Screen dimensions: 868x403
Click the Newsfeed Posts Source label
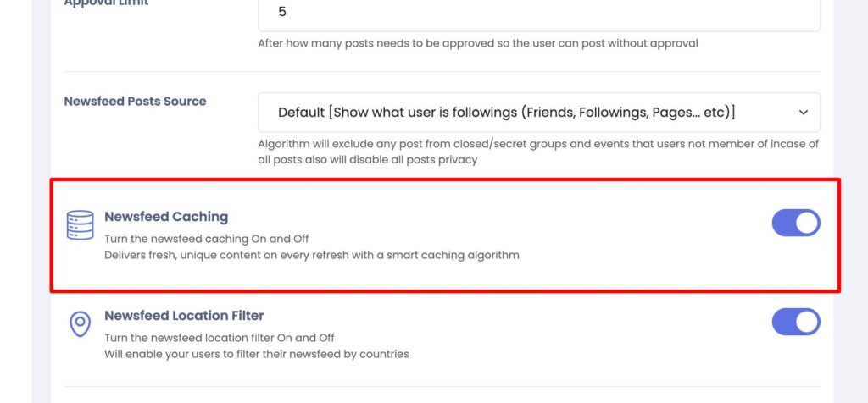135,101
